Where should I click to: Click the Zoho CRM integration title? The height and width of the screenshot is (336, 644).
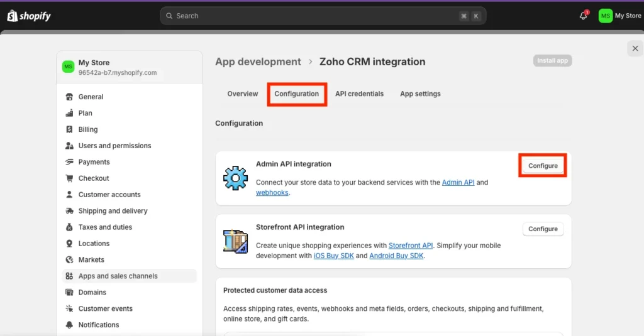pyautogui.click(x=372, y=62)
